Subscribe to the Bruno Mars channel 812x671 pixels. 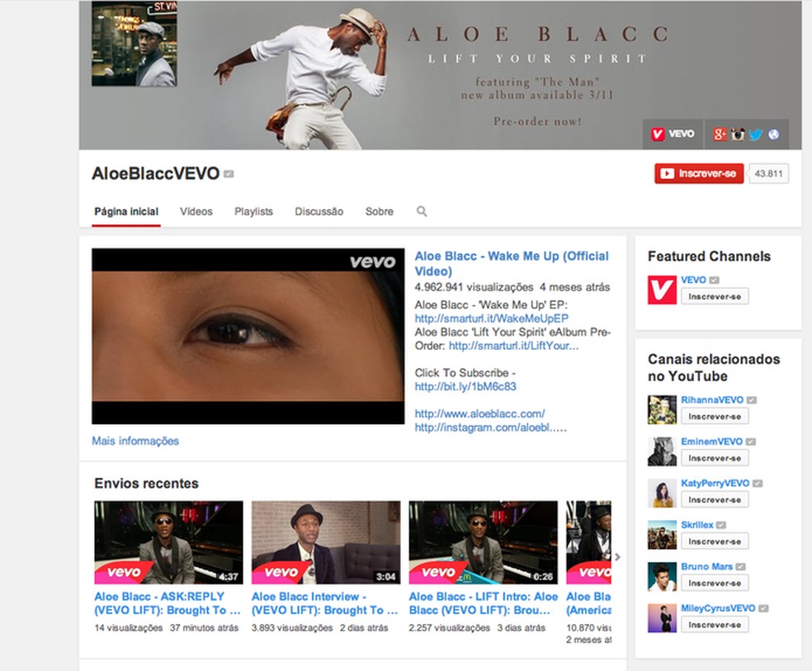pos(715,583)
